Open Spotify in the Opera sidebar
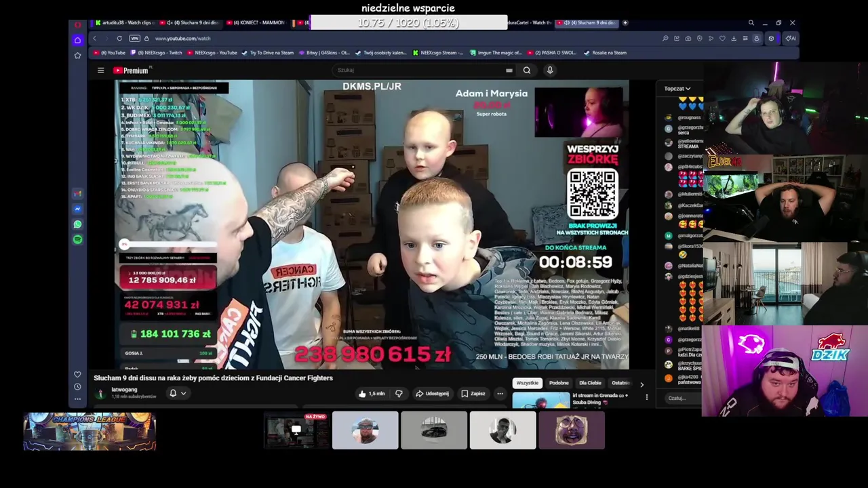Image resolution: width=868 pixels, height=488 pixels. [77, 240]
